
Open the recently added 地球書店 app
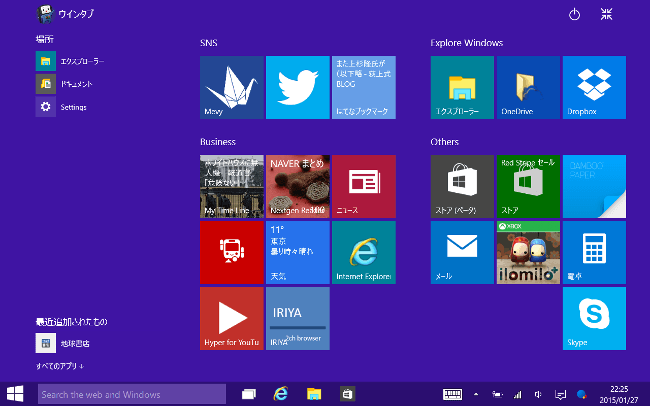click(x=63, y=343)
